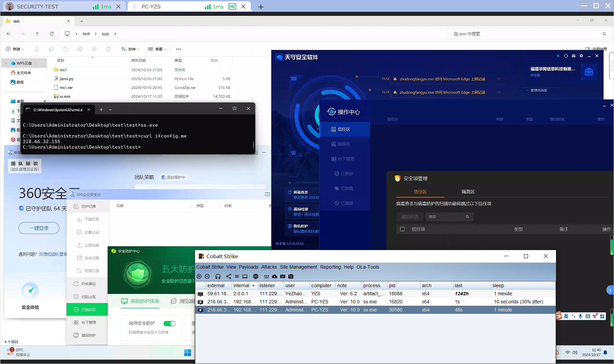This screenshot has width=614, height=364.
Task: Click the File Explorer refresh icon
Action: 52,34
